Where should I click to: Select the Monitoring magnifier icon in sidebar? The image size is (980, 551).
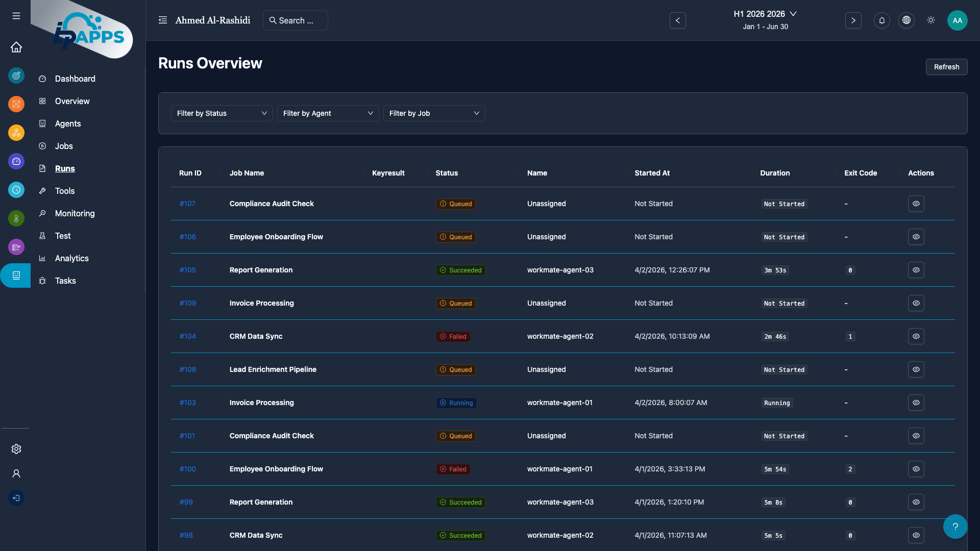tap(43, 213)
